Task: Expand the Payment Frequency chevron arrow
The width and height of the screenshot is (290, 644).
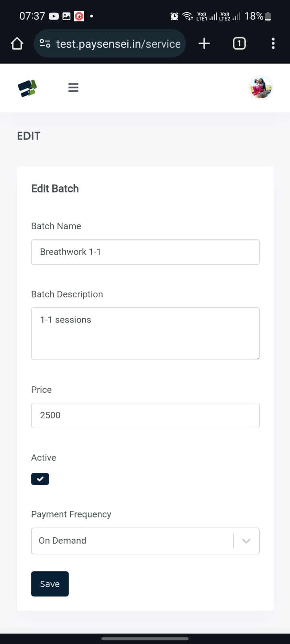Action: point(246,541)
